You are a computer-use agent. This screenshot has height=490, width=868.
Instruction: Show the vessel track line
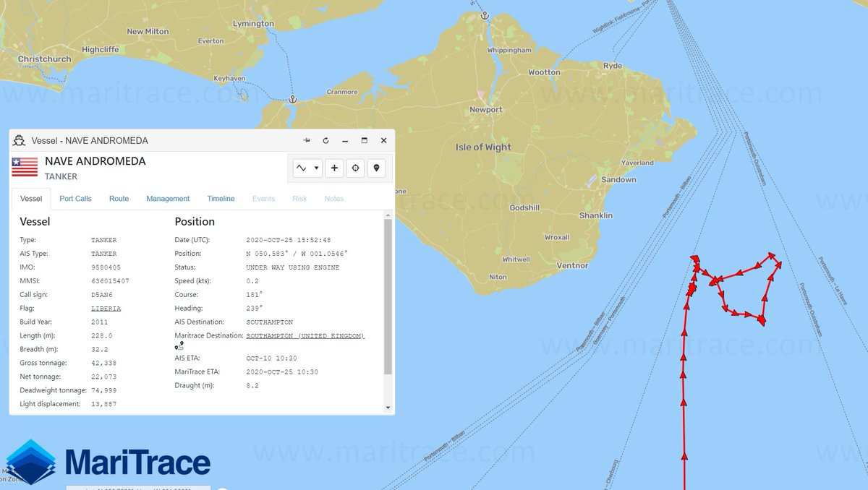[x=302, y=168]
